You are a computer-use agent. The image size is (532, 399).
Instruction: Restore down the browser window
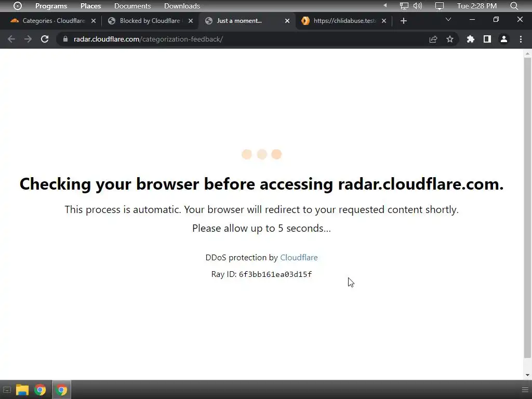coord(496,19)
